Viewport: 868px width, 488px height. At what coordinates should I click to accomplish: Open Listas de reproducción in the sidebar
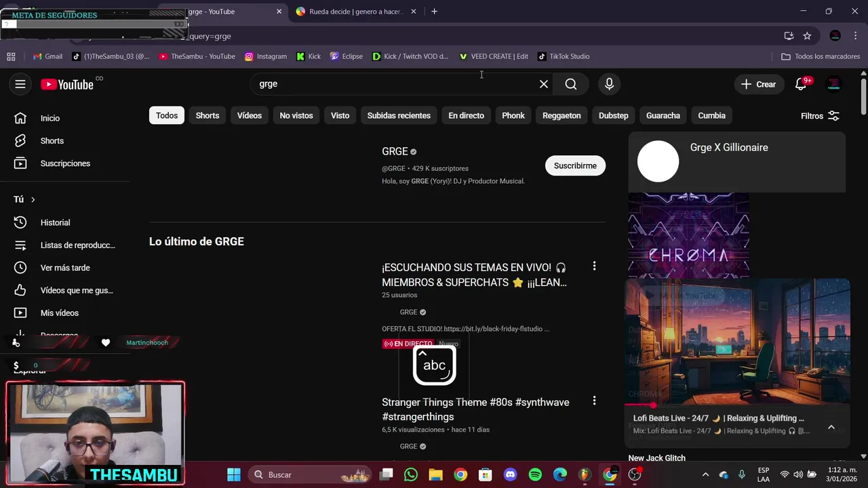click(x=77, y=245)
